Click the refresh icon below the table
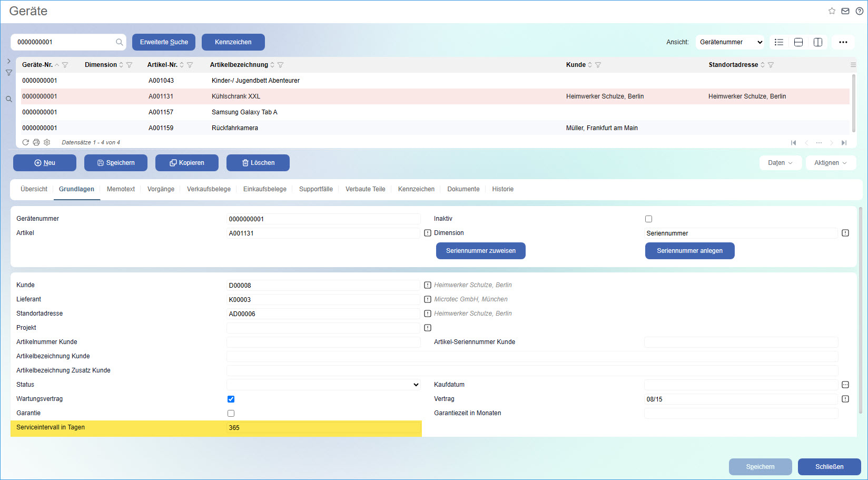Screen dimensions: 868x480 click(25, 142)
